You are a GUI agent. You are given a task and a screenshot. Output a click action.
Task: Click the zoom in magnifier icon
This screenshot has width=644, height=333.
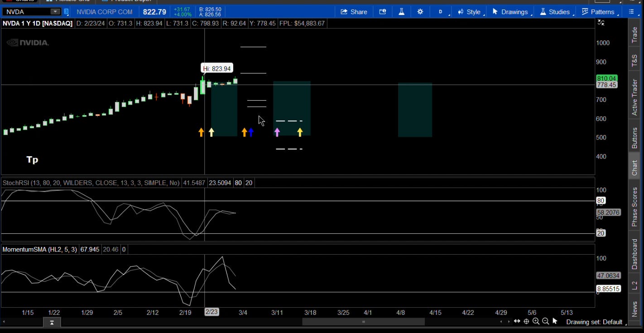(x=536, y=322)
